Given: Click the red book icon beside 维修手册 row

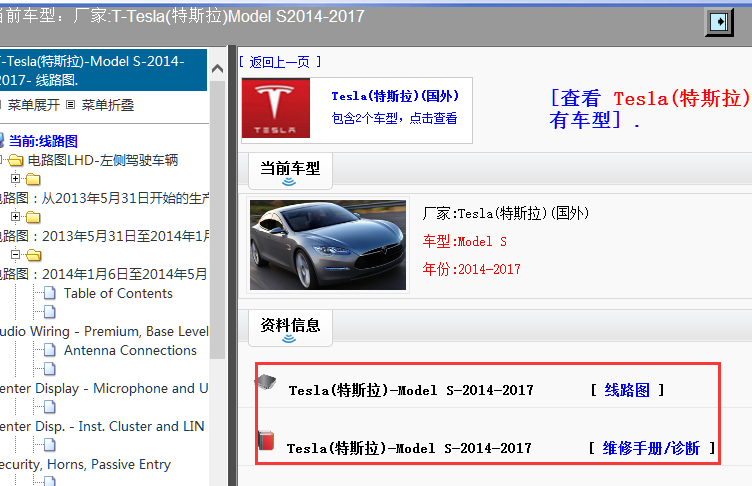Looking at the screenshot, I should pyautogui.click(x=266, y=440).
